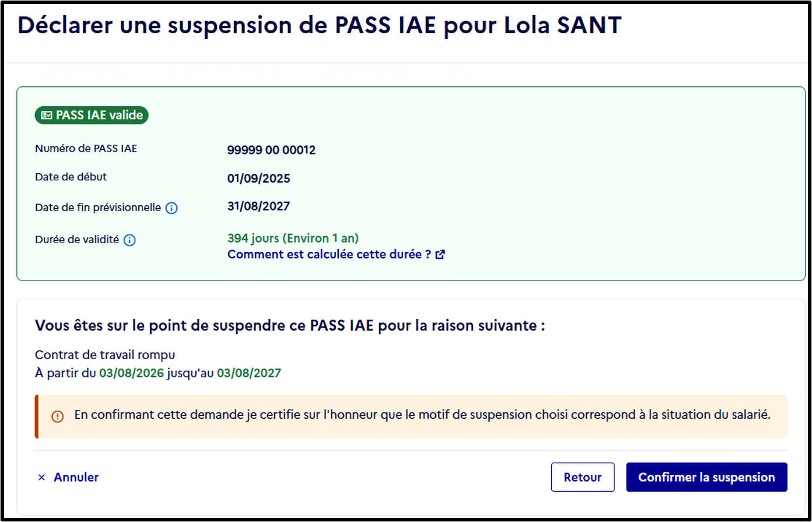Click suspension start date 03/08/2026
The height and width of the screenshot is (522, 812).
131,373
